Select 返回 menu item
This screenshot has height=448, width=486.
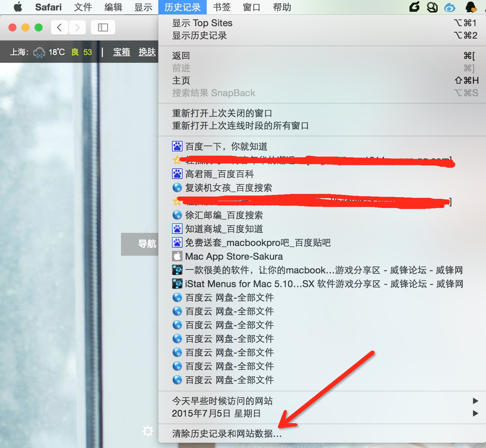(x=322, y=56)
